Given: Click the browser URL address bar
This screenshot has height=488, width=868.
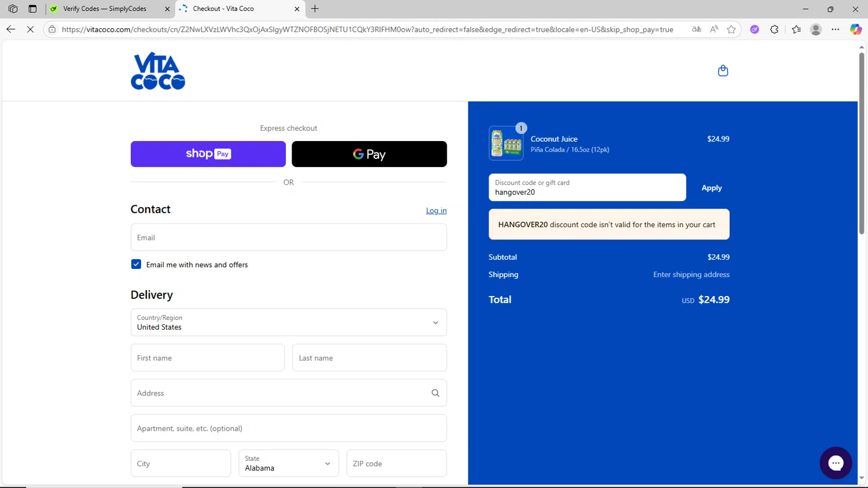Looking at the screenshot, I should pos(367,29).
